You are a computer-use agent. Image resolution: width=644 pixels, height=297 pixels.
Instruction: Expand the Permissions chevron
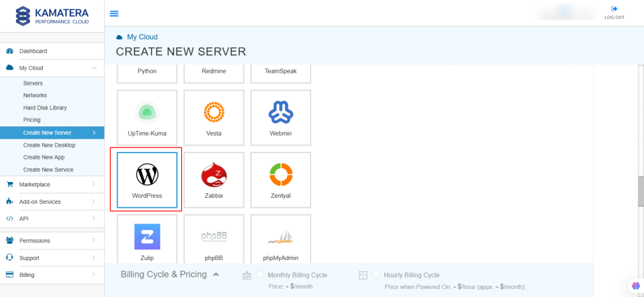[x=94, y=240]
